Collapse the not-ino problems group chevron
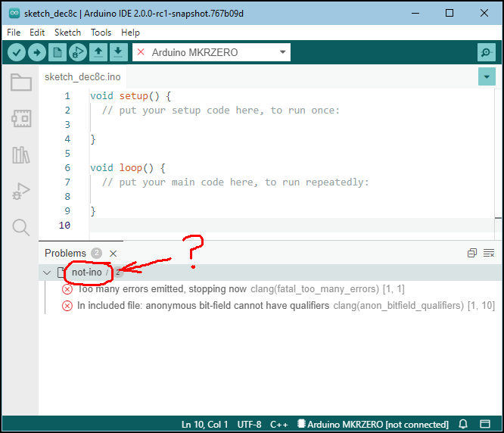The width and height of the screenshot is (504, 433). (47, 273)
